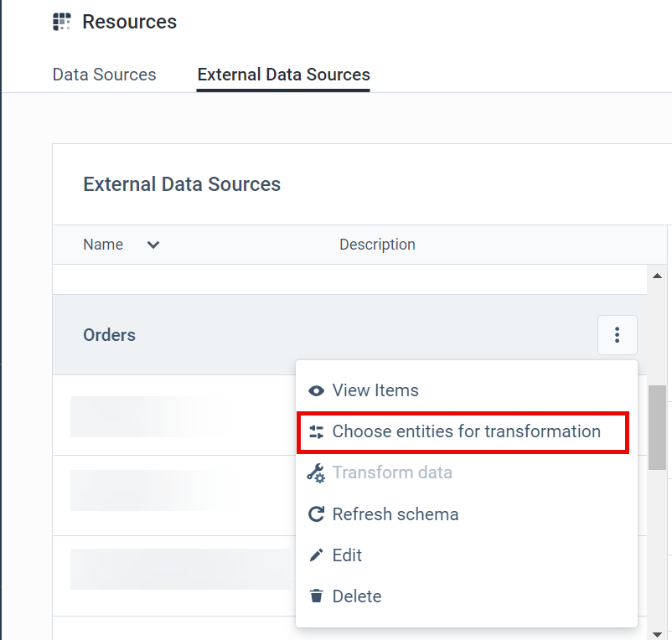Image resolution: width=672 pixels, height=640 pixels.
Task: Click the scrollbar up arrow of the table
Action: [x=657, y=276]
